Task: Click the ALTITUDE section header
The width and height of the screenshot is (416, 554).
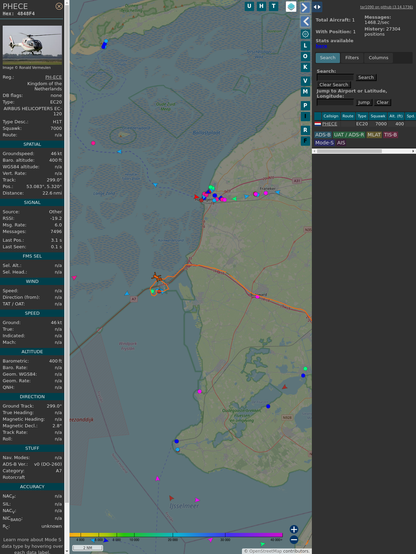Action: (x=32, y=352)
